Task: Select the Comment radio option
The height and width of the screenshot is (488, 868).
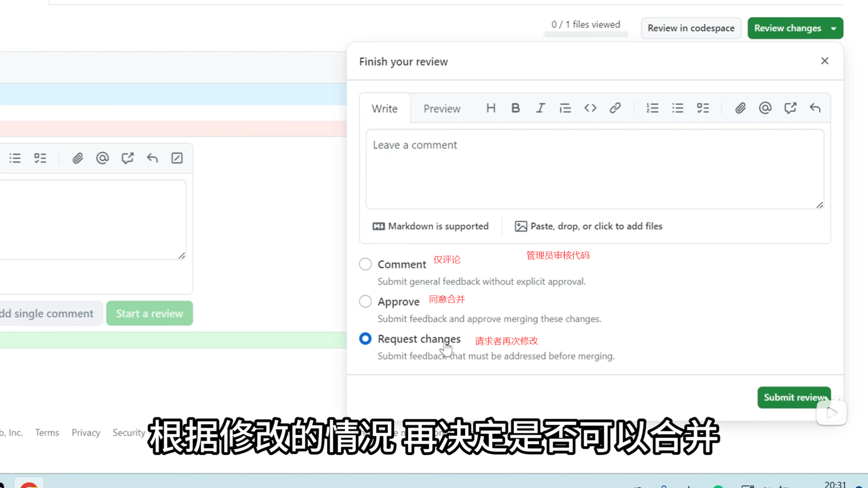Action: click(365, 264)
